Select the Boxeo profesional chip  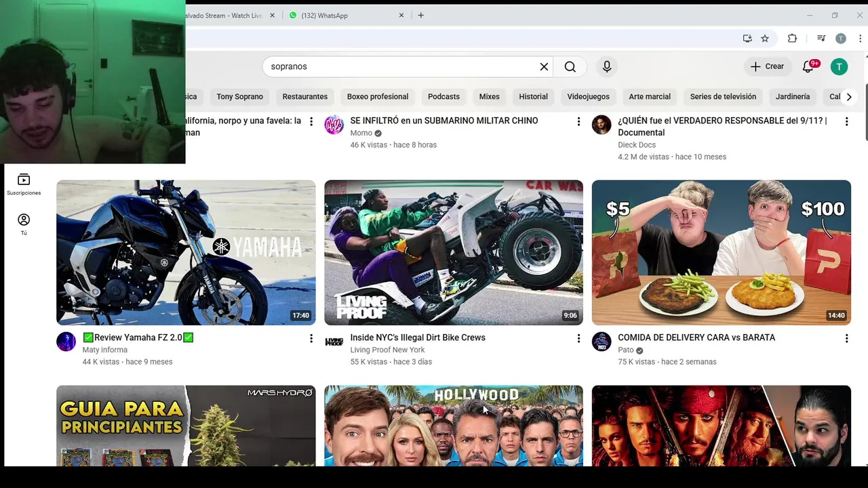click(378, 97)
